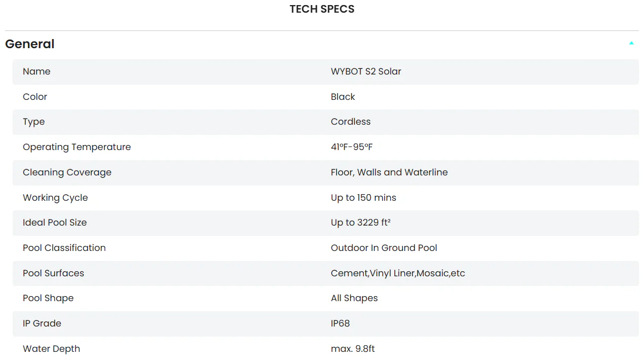The image size is (644, 363).
Task: Click Floor, Walls and Waterline text
Action: tap(389, 172)
